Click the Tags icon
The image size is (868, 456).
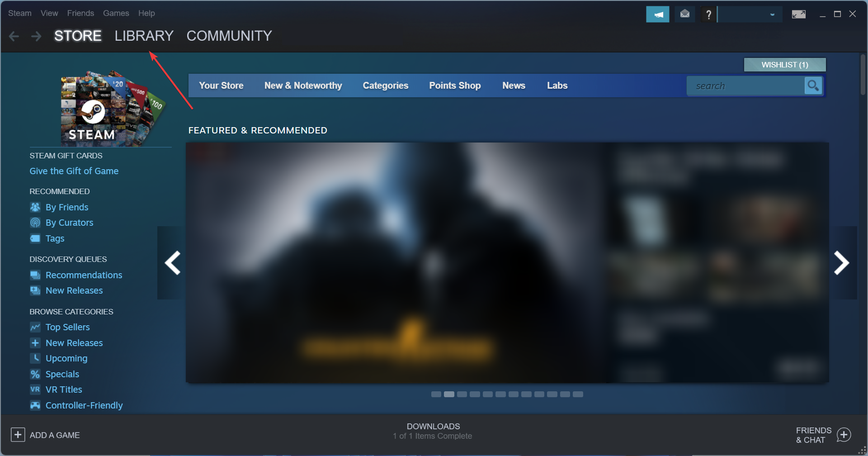point(35,238)
